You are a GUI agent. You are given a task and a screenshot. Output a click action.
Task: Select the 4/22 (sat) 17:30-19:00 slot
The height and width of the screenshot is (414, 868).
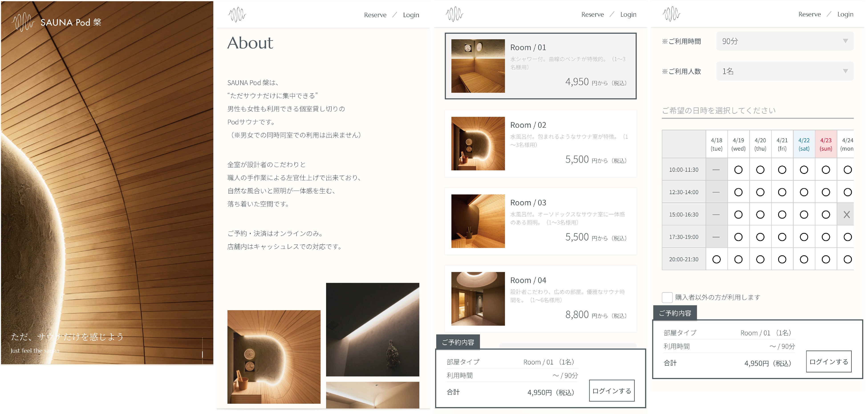point(804,237)
